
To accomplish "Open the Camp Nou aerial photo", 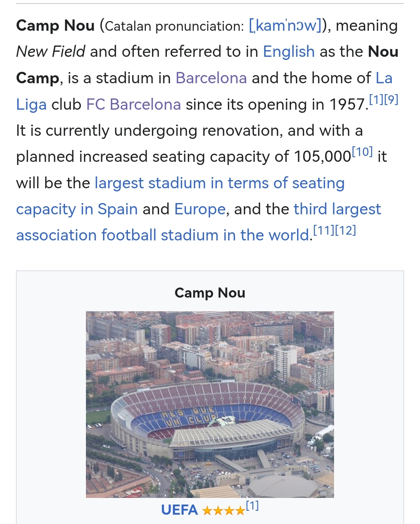I will 210,404.
